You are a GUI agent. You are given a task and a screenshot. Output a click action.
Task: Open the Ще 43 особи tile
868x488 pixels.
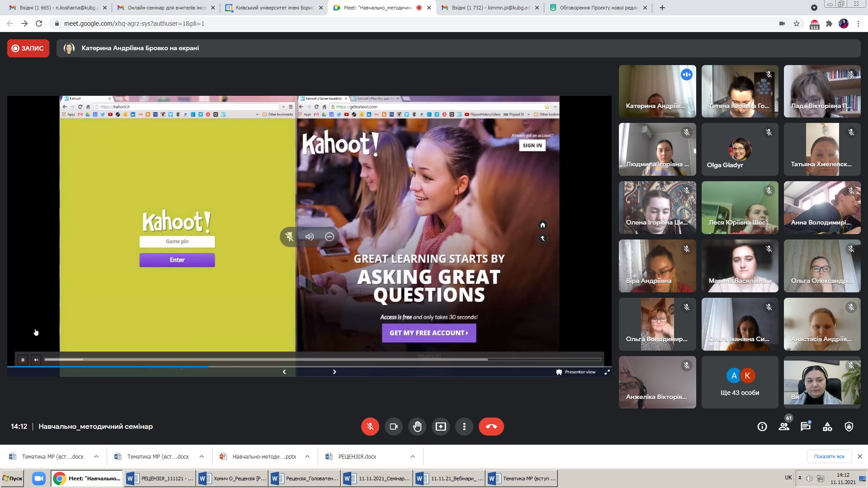point(740,382)
